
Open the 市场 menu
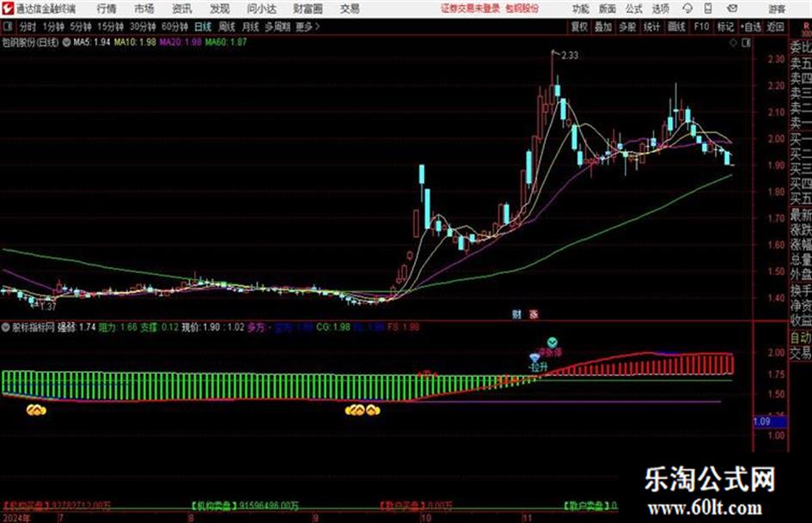[144, 9]
